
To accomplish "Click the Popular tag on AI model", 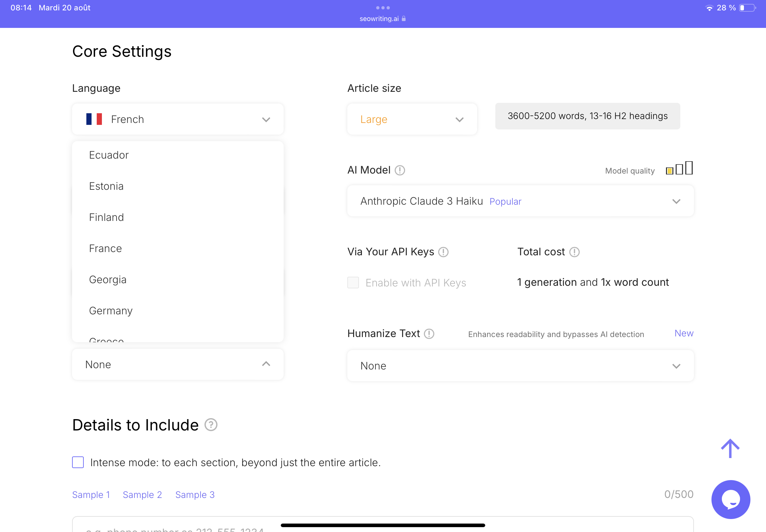I will [505, 201].
